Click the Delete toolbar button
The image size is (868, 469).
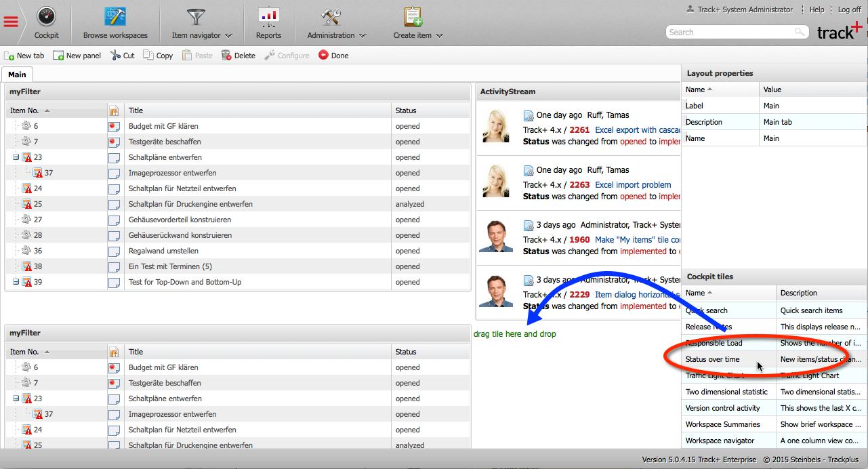click(239, 56)
